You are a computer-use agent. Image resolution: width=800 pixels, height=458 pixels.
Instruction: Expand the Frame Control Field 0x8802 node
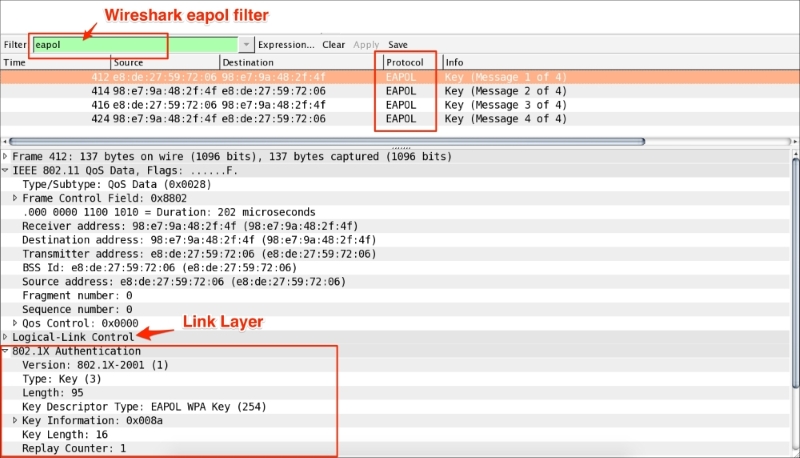pos(15,198)
